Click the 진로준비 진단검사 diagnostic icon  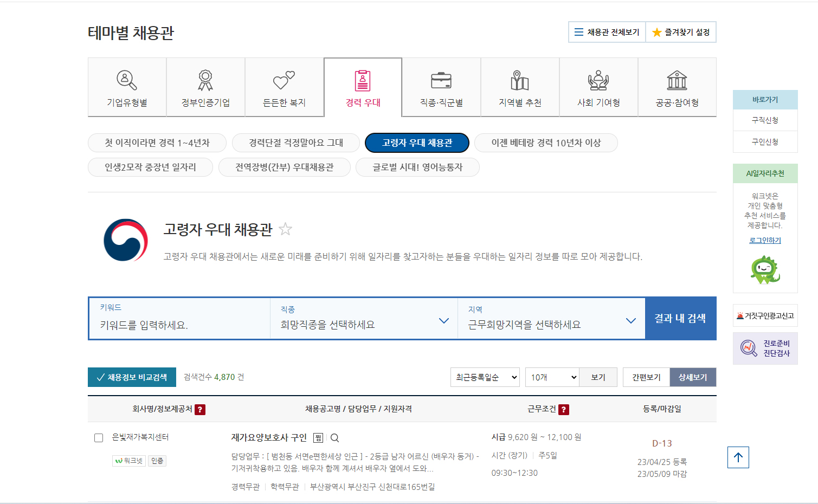coord(765,348)
